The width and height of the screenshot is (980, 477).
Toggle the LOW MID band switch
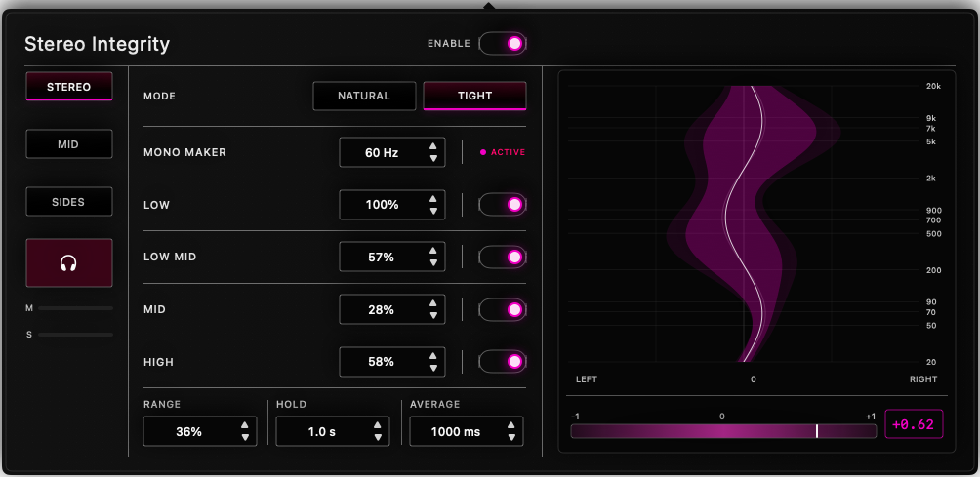pos(503,257)
